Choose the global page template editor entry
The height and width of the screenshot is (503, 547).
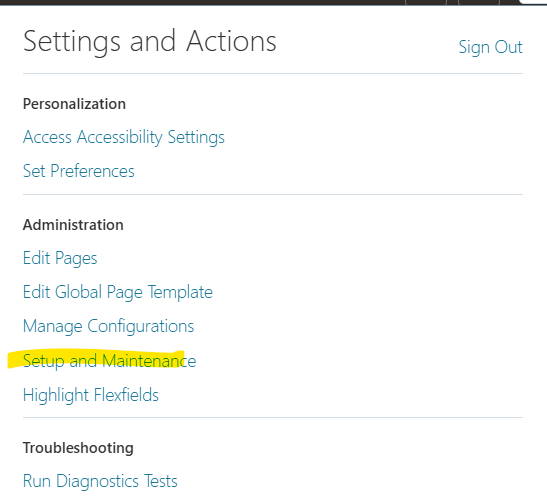point(118,292)
